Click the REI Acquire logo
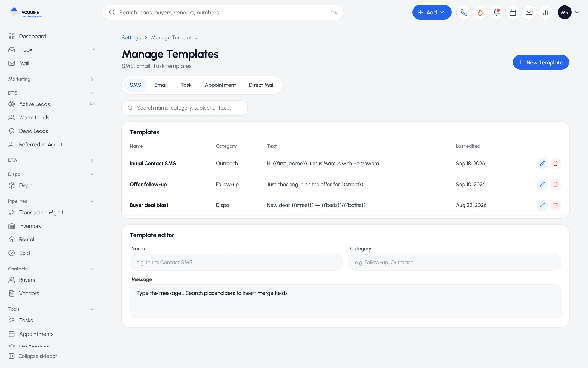 point(26,12)
